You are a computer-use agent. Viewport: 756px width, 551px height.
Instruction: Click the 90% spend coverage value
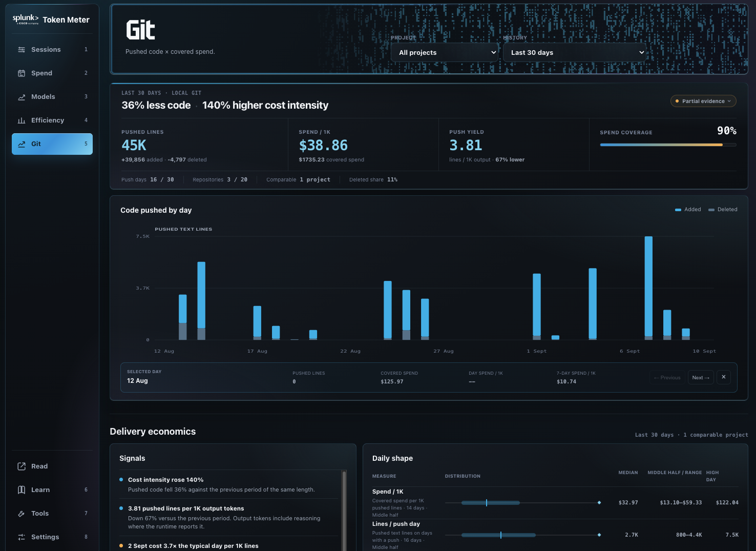[727, 131]
